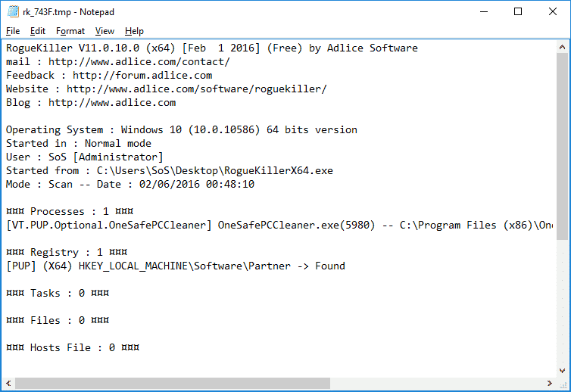571x392 pixels.
Task: Place cursor on the HKEY_LOCAL_MACHINE registry line
Action: point(176,266)
